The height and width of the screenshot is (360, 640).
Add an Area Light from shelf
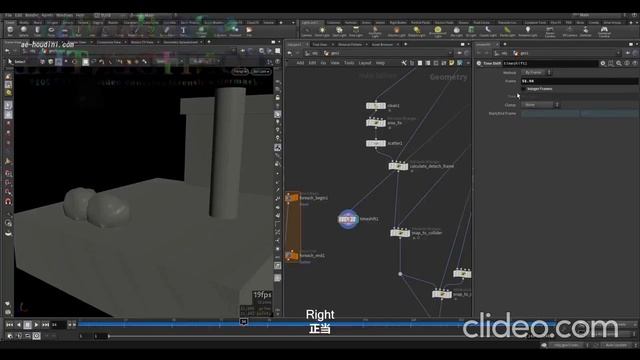point(356,31)
